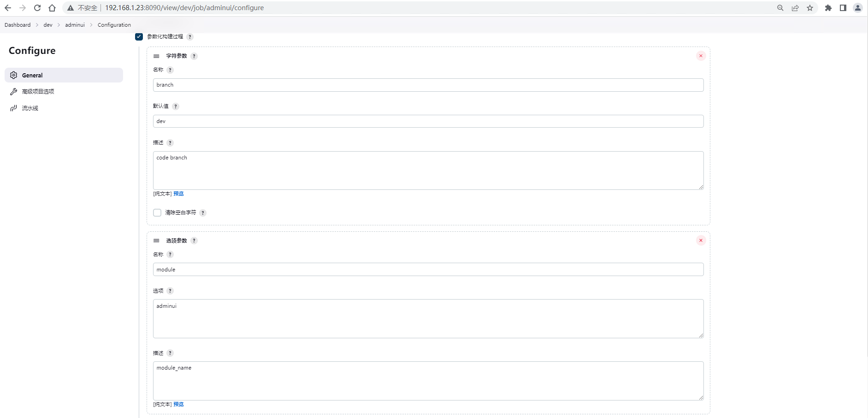Show help for 清除空白字符 option
The image size is (868, 418).
[x=203, y=213]
